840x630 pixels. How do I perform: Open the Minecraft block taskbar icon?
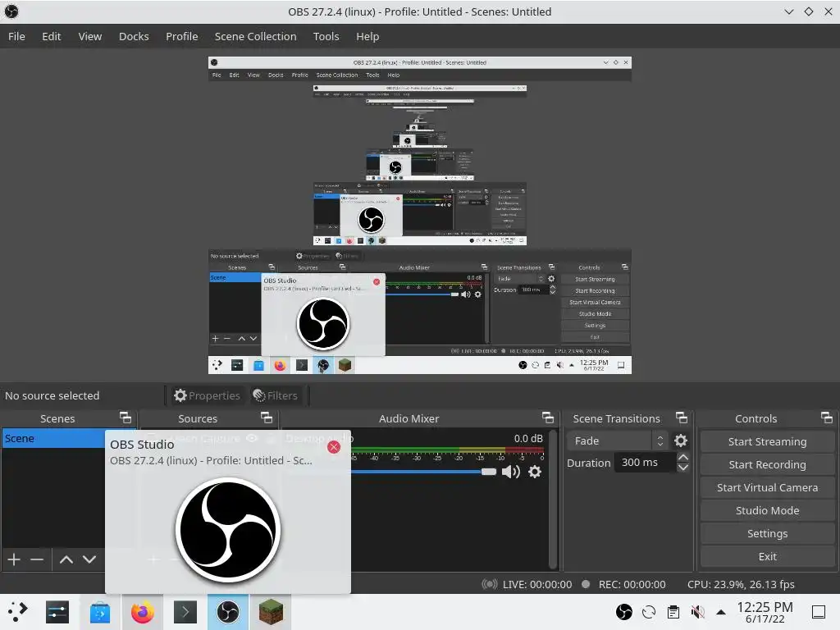pyautogui.click(x=271, y=612)
